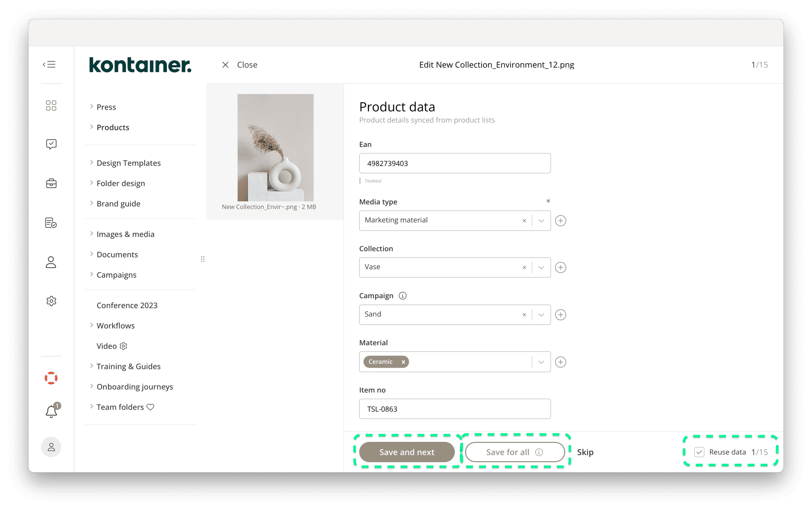Viewport: 812px width, 510px height.
Task: Clear the Marketing material selection
Action: pyautogui.click(x=524, y=220)
